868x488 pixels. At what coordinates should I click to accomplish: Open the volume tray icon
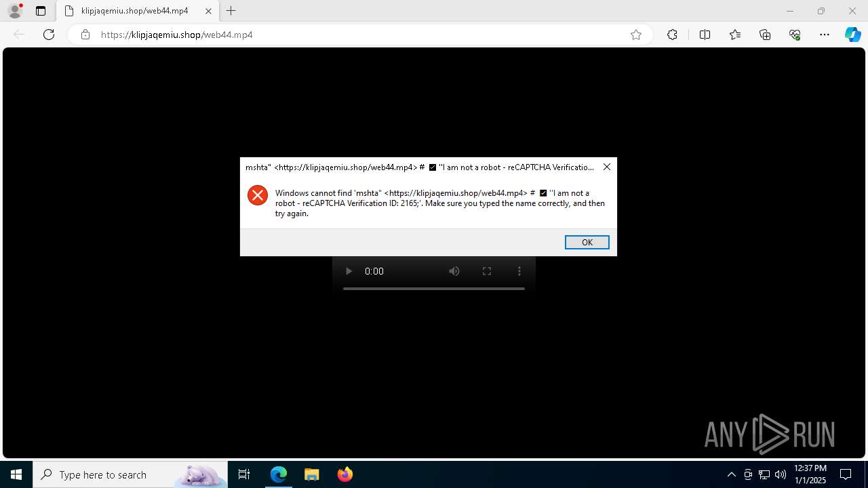pos(781,474)
